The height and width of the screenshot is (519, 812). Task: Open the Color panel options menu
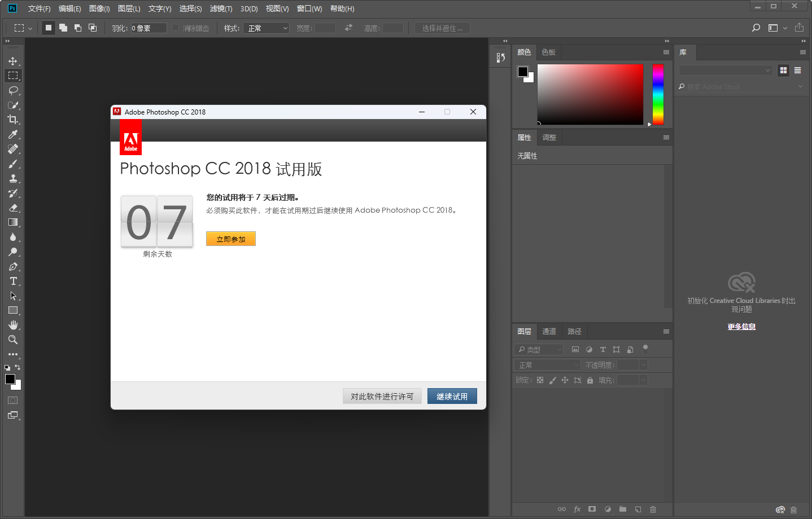pyautogui.click(x=666, y=52)
